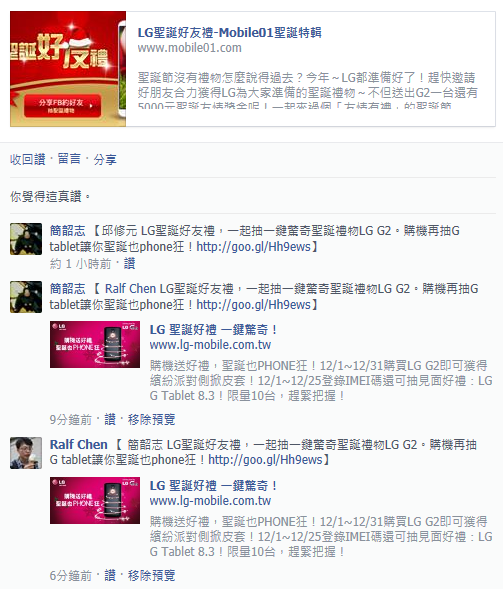The image size is (503, 589).
Task: Open Ralf Chen's profile avatar
Action: tap(26, 453)
